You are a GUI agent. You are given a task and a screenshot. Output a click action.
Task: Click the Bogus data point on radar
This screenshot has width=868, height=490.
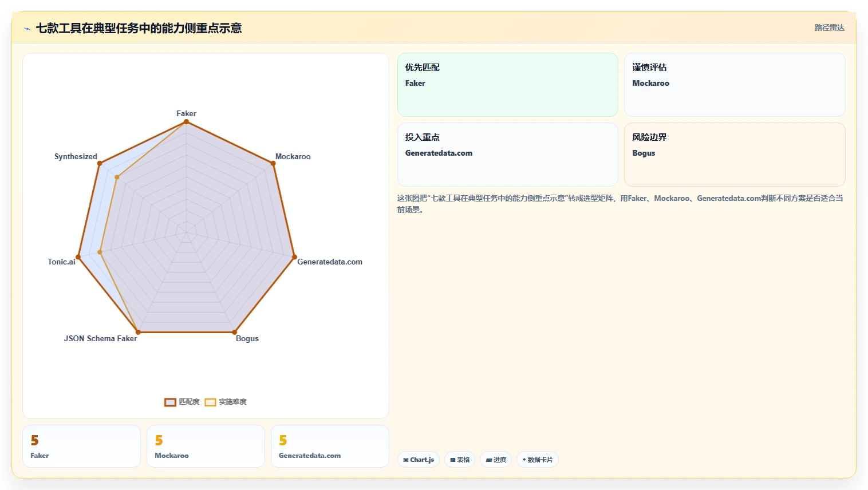pos(234,332)
